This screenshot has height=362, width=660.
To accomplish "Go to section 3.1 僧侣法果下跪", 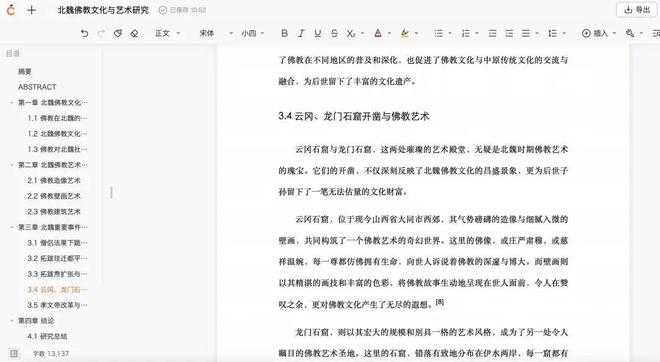I will (x=58, y=243).
